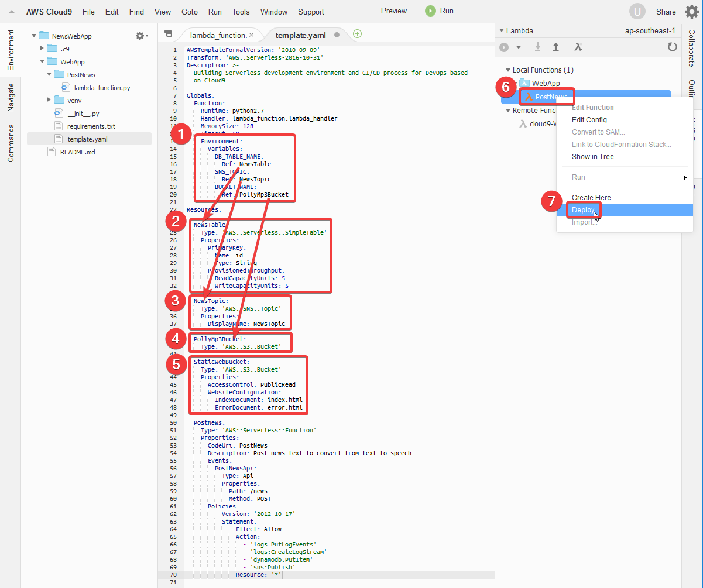Image resolution: width=703 pixels, height=588 pixels.
Task: Click the WebApp Lambda folder icon
Action: point(524,83)
